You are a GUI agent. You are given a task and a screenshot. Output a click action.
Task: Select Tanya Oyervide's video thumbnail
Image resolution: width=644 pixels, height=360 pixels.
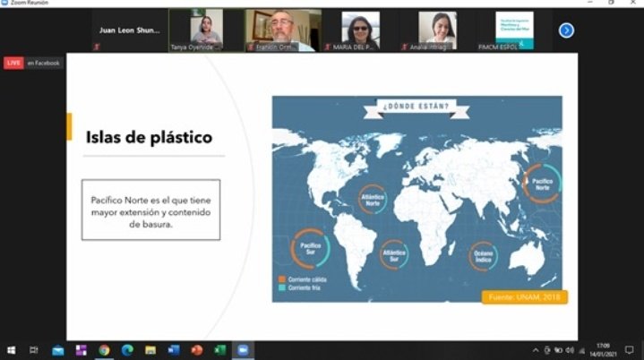point(207,30)
